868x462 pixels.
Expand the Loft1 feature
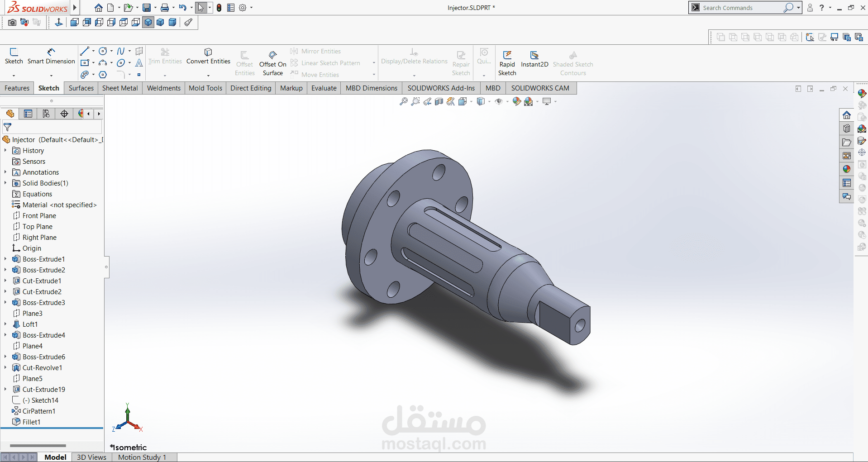(5, 324)
